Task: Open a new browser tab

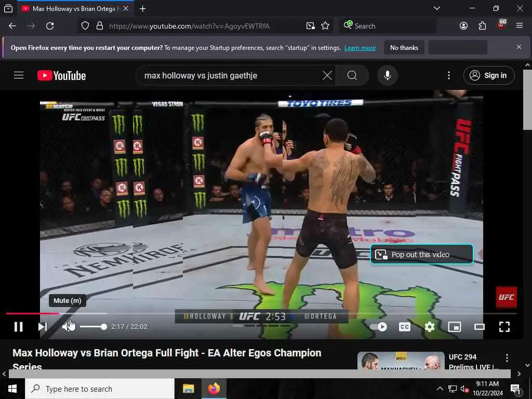Action: pos(143,9)
